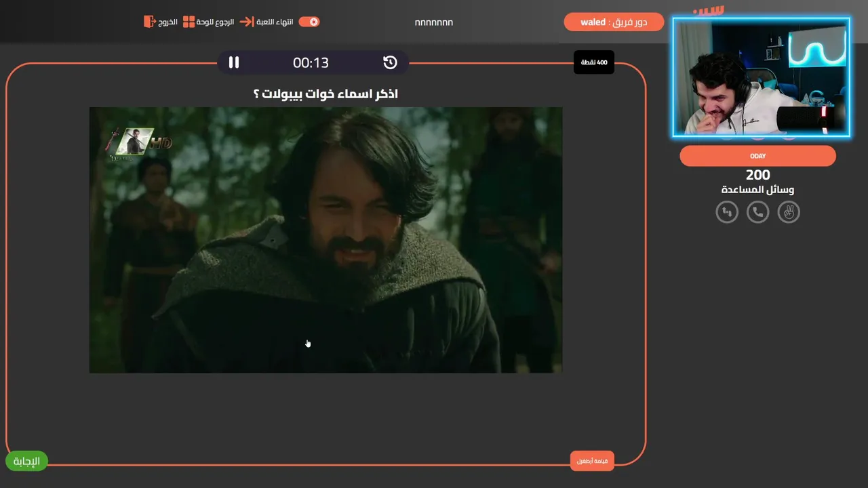Click the question image of the bearded man
This screenshot has width=868, height=488.
(x=325, y=240)
